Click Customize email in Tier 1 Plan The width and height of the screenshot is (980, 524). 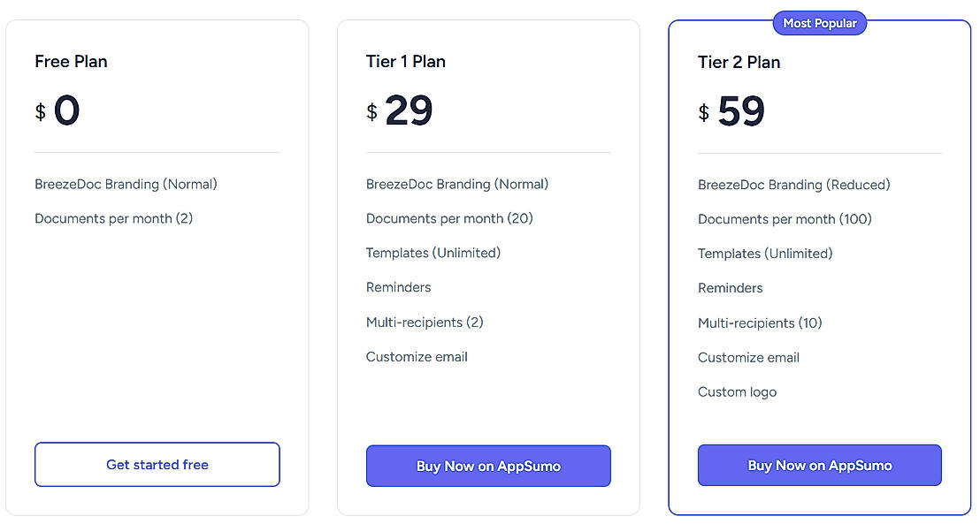(x=417, y=357)
